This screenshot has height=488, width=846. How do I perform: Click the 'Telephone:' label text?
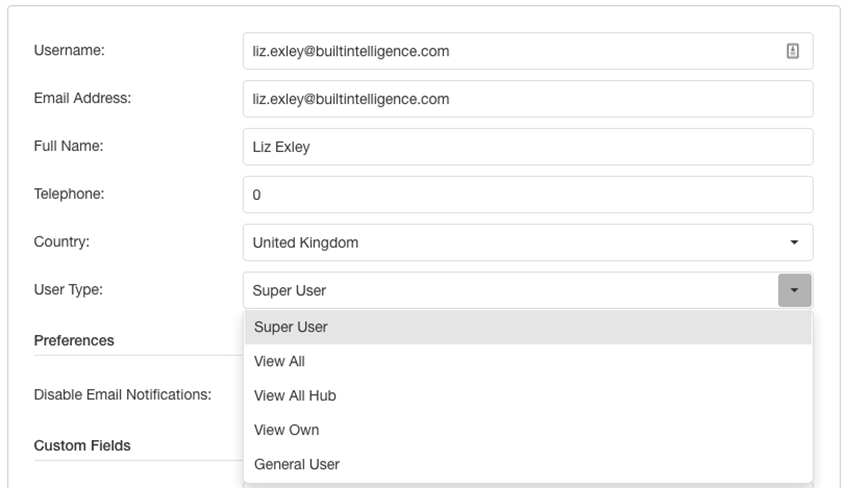click(x=69, y=194)
